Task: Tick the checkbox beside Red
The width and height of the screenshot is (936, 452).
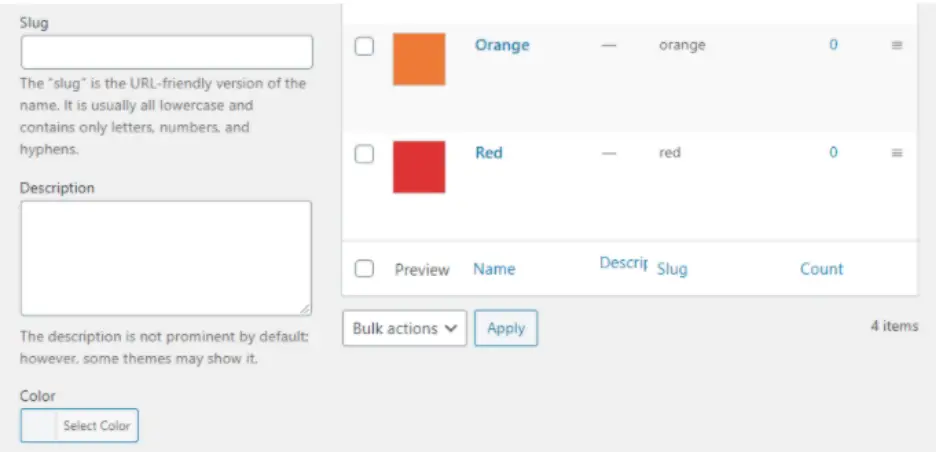Action: (365, 154)
